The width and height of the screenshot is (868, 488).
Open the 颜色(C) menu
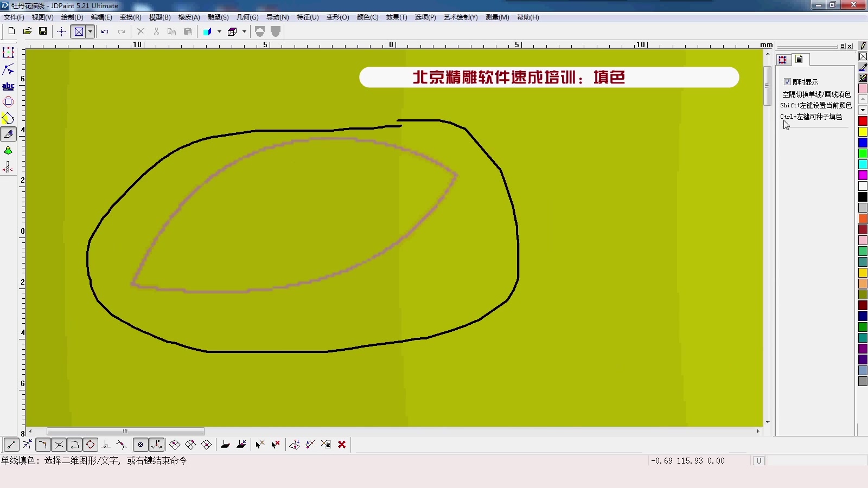[367, 17]
